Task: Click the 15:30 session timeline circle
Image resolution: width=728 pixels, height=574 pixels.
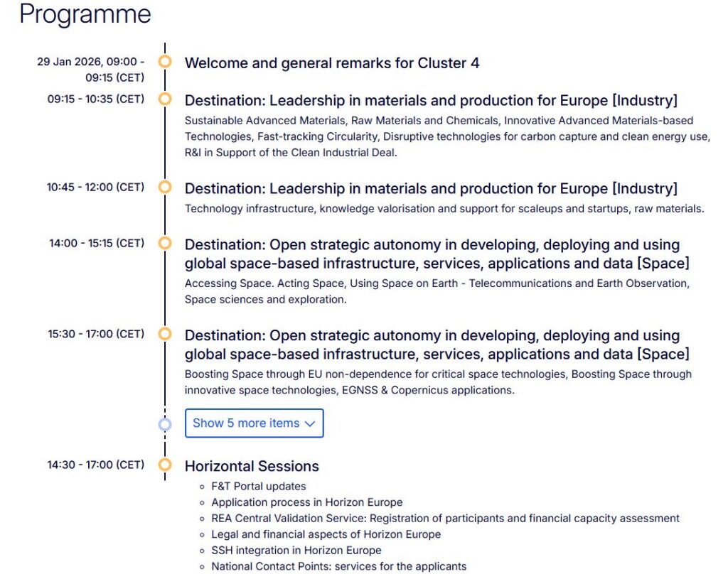Action: [165, 334]
